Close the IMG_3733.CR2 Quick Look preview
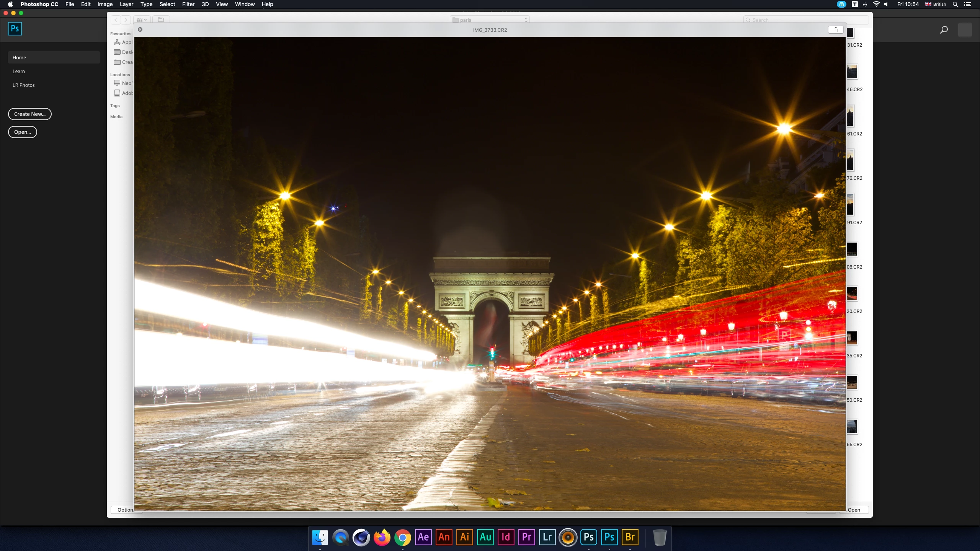The image size is (980, 551). (140, 29)
